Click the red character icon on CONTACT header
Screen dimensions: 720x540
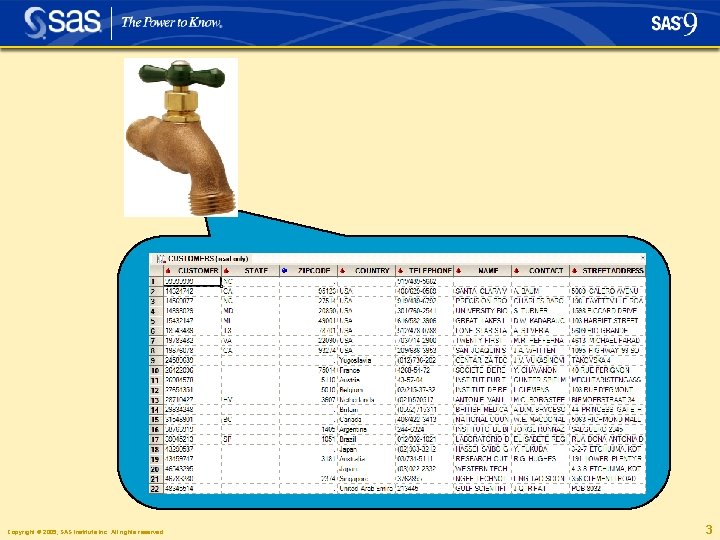click(x=517, y=271)
